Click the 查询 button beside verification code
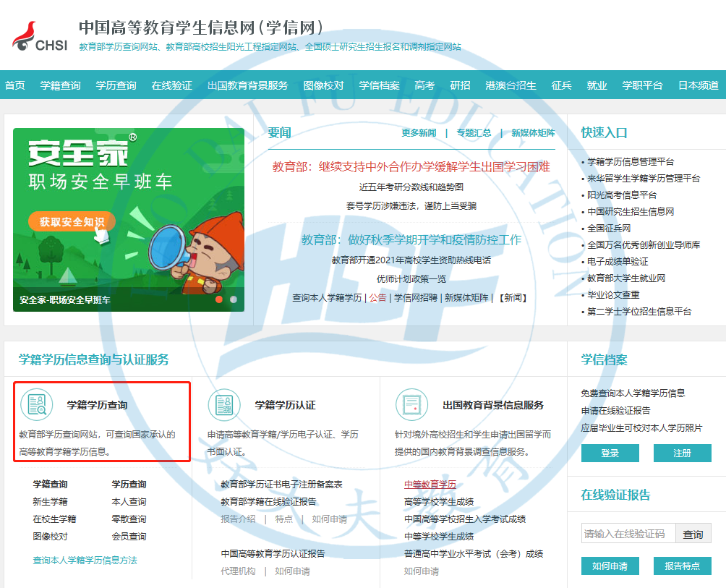Viewport: 726px width, 588px height. click(693, 534)
